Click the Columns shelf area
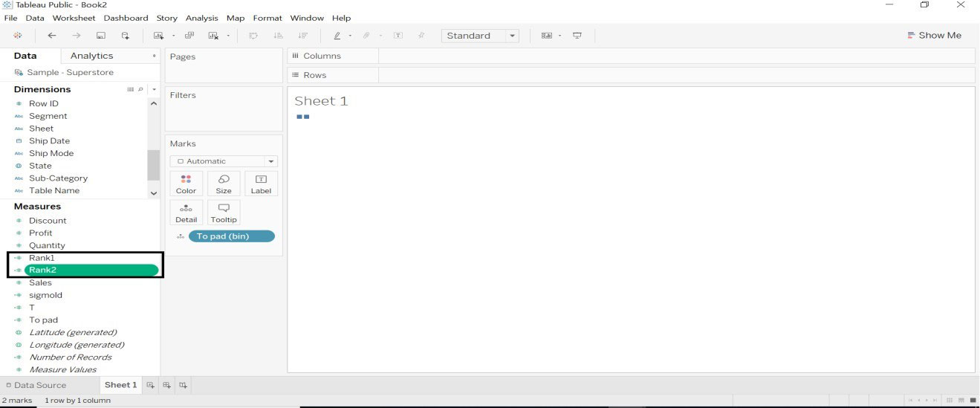Viewport: 980px width, 408px height. tap(676, 56)
